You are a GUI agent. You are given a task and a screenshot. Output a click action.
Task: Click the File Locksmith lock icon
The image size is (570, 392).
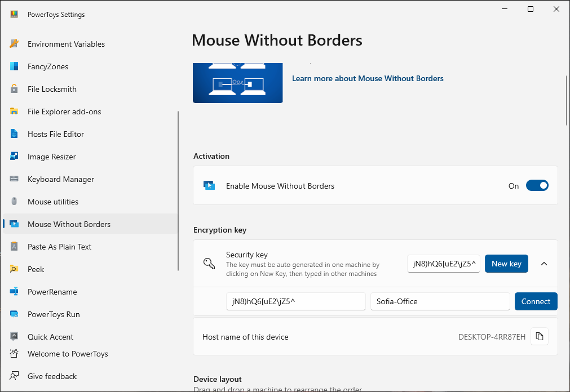pos(15,89)
